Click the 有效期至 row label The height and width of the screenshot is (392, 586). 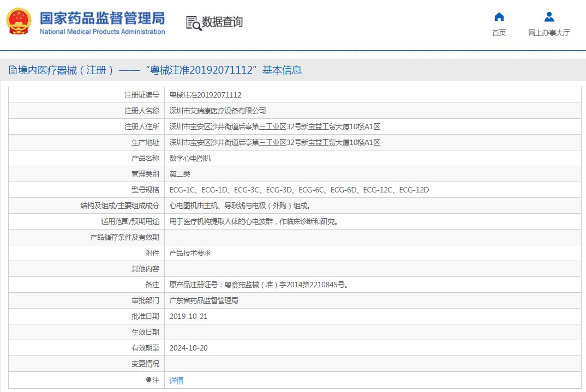click(145, 348)
